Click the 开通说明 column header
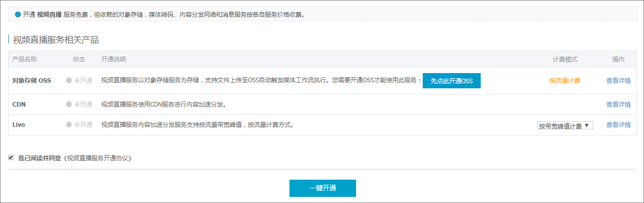 pyautogui.click(x=113, y=59)
